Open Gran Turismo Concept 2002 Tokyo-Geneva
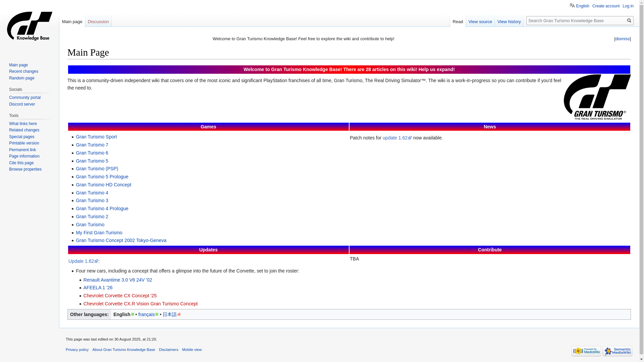Image resolution: width=644 pixels, height=362 pixels. click(x=121, y=240)
